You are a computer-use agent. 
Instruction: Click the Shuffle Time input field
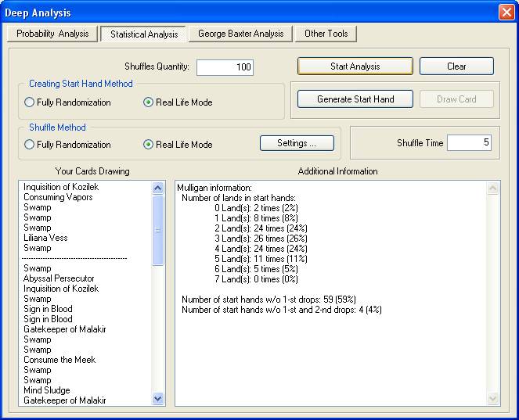(469, 142)
